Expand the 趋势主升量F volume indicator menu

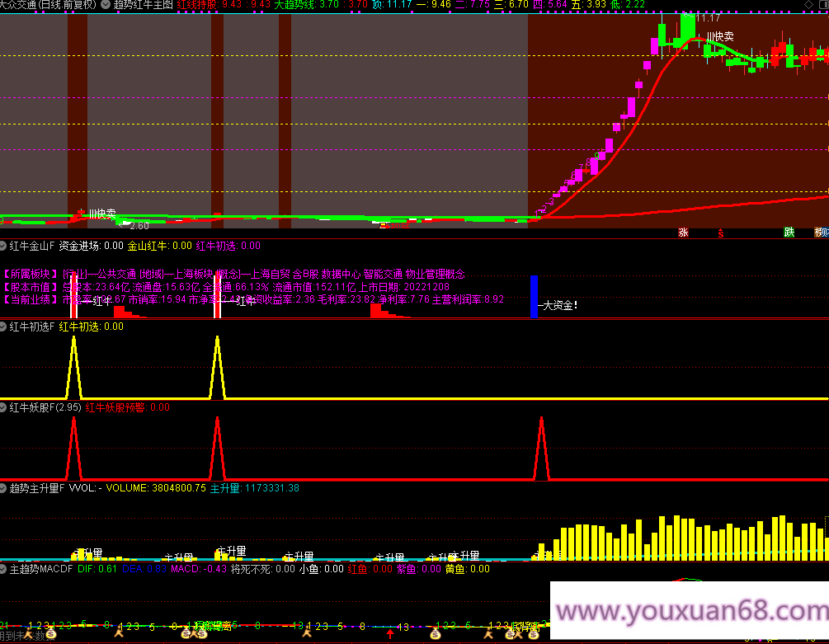[x=4, y=487]
